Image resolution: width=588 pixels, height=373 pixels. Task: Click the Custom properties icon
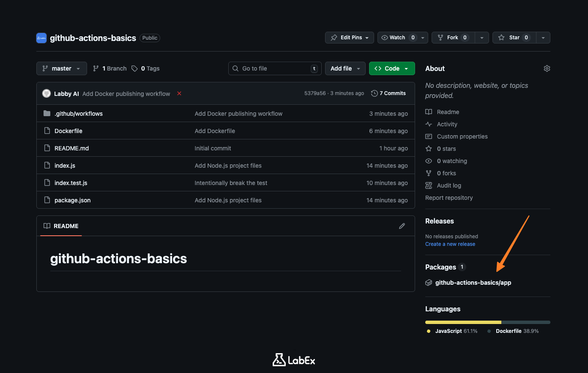coord(429,136)
